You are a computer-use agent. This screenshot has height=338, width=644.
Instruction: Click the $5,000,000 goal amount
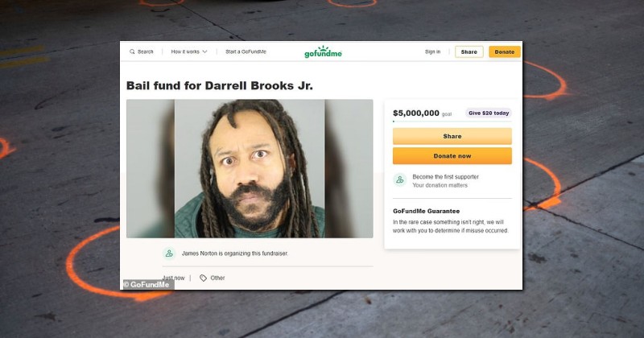416,113
